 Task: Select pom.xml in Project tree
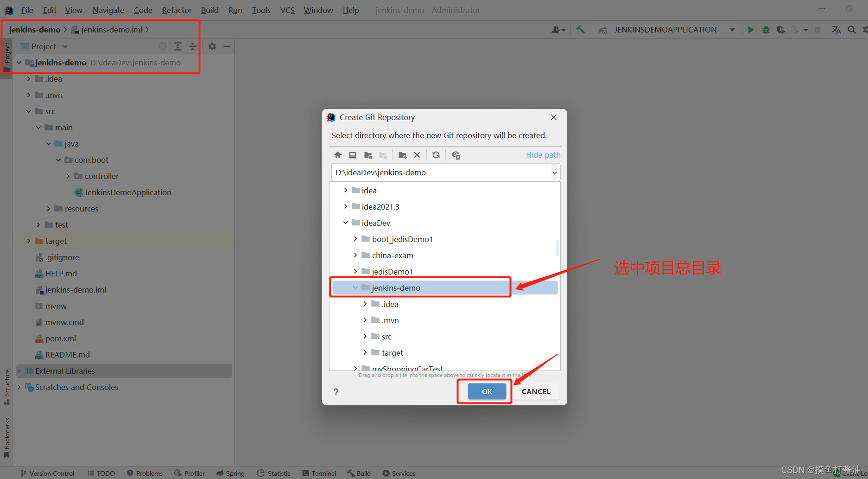(61, 338)
